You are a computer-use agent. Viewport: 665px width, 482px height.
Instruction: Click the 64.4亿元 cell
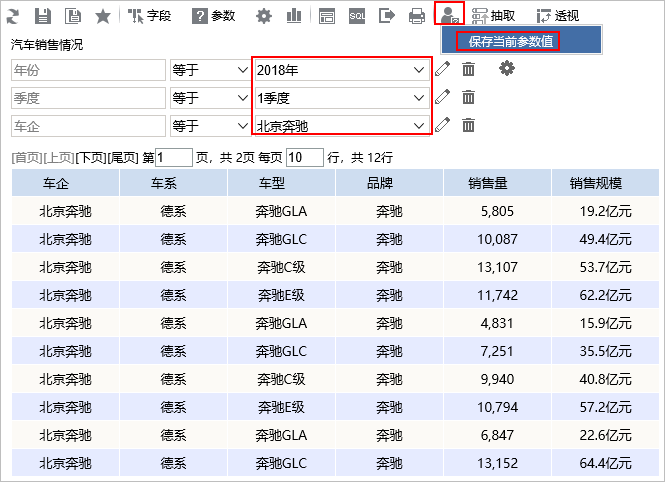606,463
